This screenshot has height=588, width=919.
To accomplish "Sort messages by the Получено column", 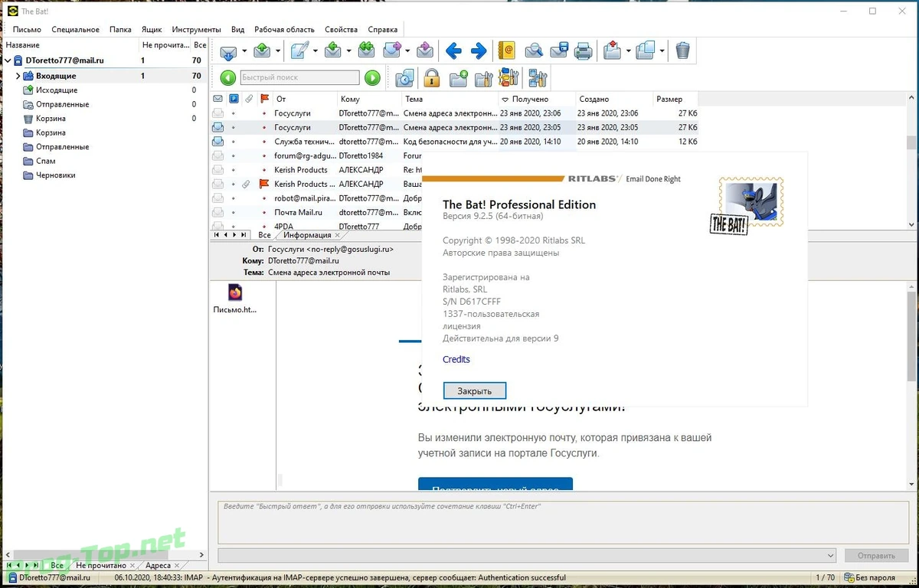I will tap(530, 99).
